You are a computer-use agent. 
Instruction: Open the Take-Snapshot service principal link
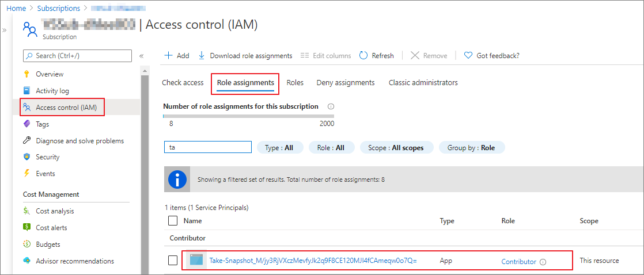pyautogui.click(x=313, y=261)
